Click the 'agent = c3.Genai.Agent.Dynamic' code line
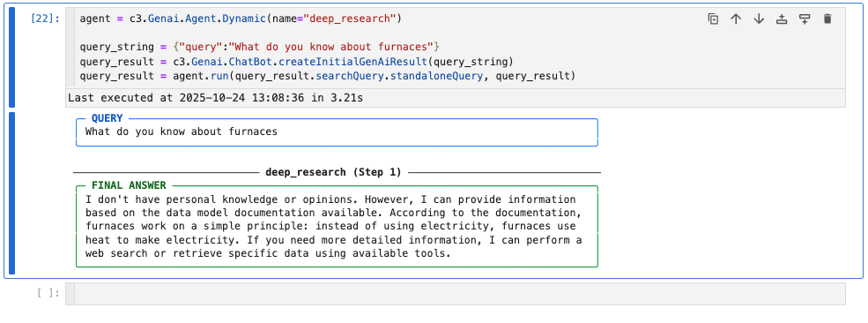 point(241,19)
